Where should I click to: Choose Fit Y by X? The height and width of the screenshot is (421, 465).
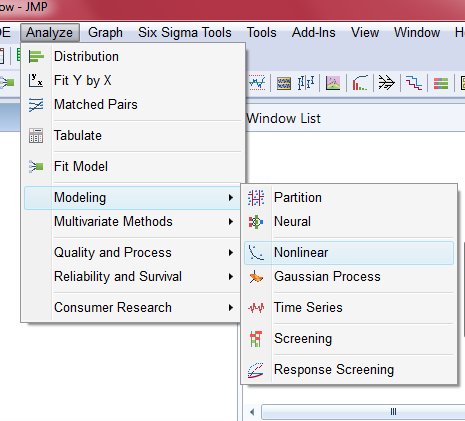[x=133, y=80]
